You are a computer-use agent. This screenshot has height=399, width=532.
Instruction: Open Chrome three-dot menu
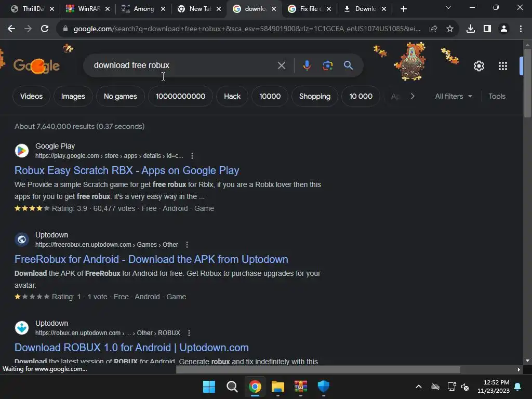pyautogui.click(x=521, y=29)
